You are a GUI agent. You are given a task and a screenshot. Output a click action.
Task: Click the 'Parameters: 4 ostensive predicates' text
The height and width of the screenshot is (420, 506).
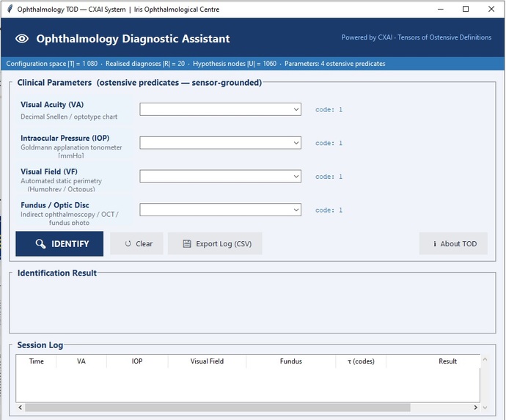pyautogui.click(x=334, y=64)
